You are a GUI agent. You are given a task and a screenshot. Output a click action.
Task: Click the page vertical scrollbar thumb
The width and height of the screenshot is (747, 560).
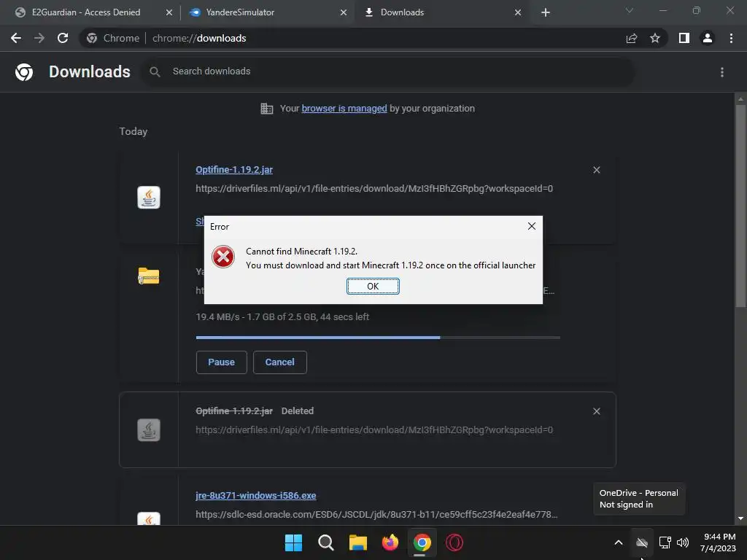[x=740, y=206]
